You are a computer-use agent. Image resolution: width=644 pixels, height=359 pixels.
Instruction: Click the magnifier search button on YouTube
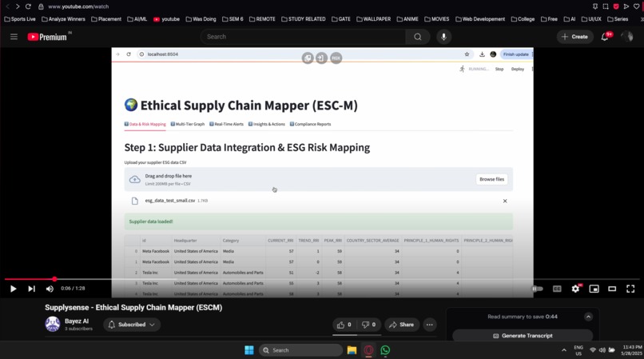pyautogui.click(x=418, y=37)
